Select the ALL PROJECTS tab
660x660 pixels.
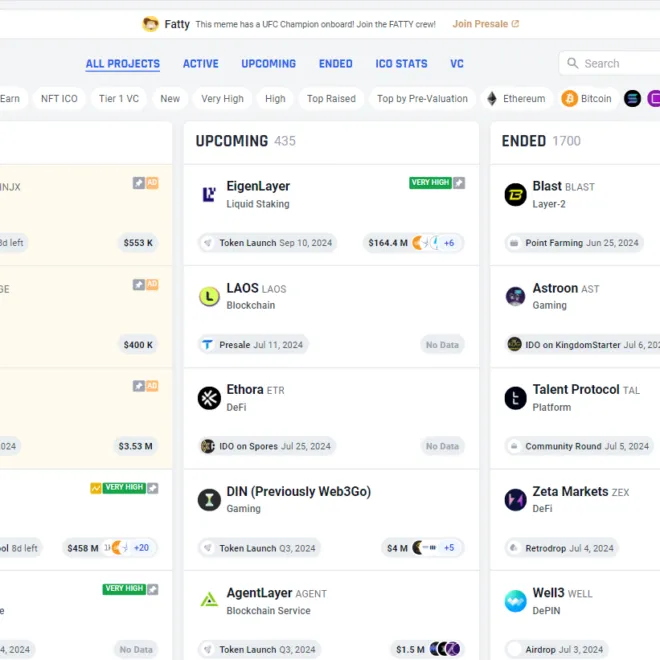[x=122, y=64]
